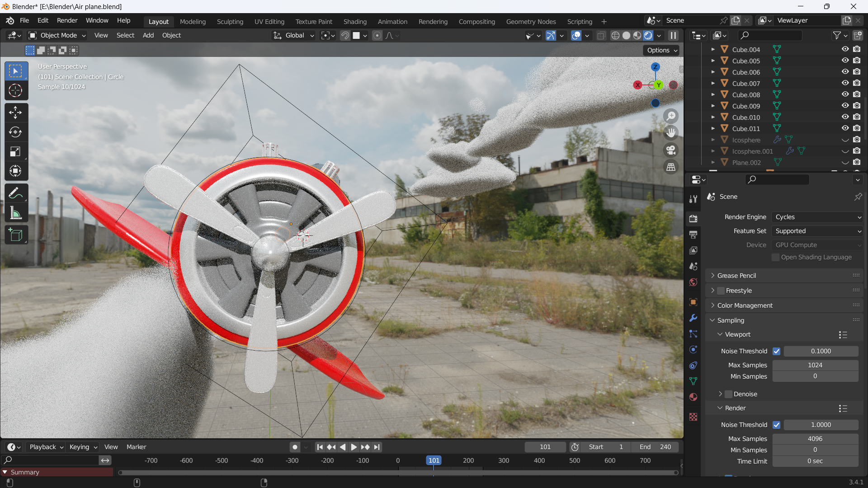
Task: Open the Output properties tab
Action: click(x=693, y=235)
